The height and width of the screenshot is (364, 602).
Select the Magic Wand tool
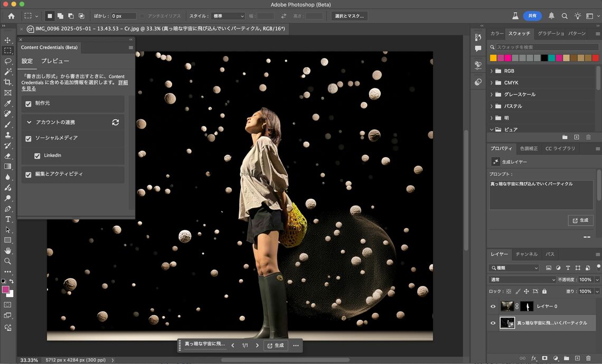[x=8, y=72]
